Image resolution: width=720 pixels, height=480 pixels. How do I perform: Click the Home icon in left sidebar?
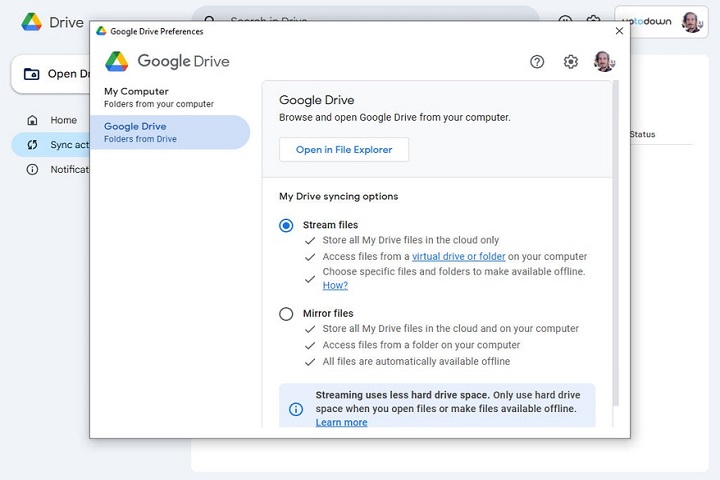(32, 120)
